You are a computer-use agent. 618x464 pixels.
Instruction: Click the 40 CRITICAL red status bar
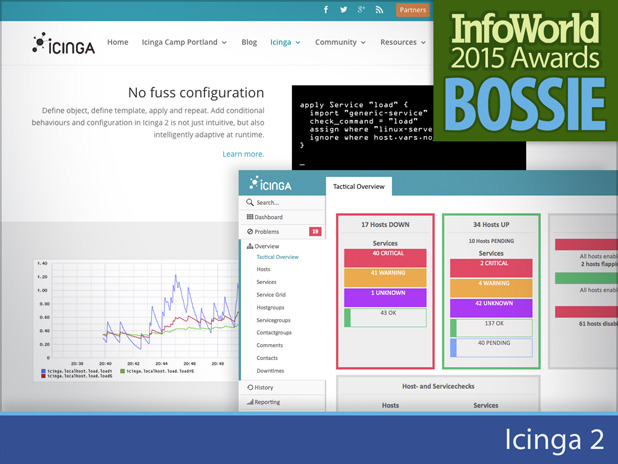tap(385, 258)
